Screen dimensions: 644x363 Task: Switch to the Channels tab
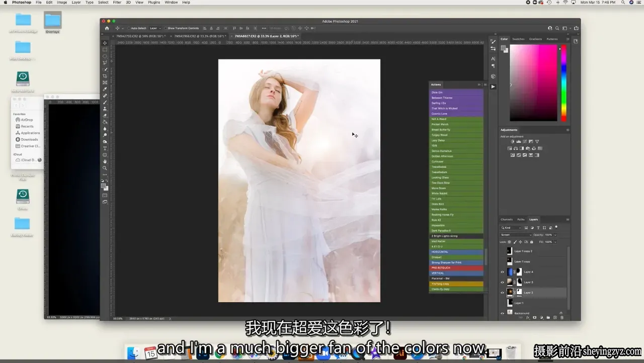[507, 219]
